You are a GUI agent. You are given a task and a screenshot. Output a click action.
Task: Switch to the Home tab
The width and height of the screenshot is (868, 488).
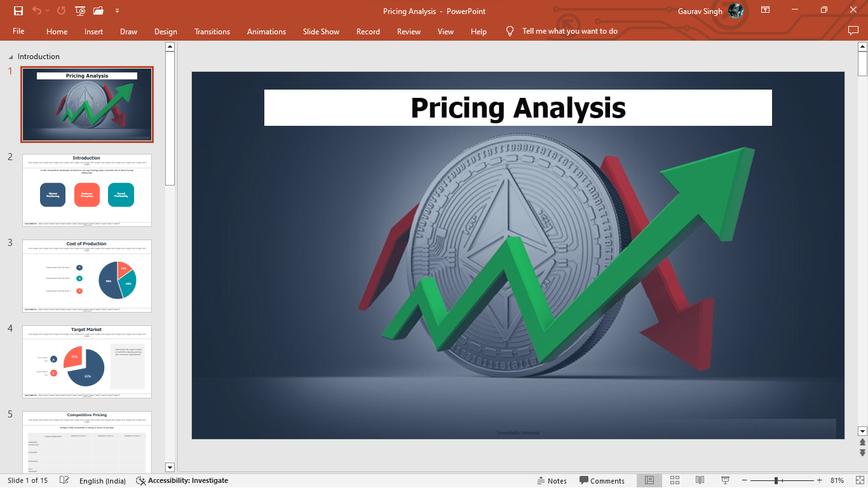[x=57, y=31]
